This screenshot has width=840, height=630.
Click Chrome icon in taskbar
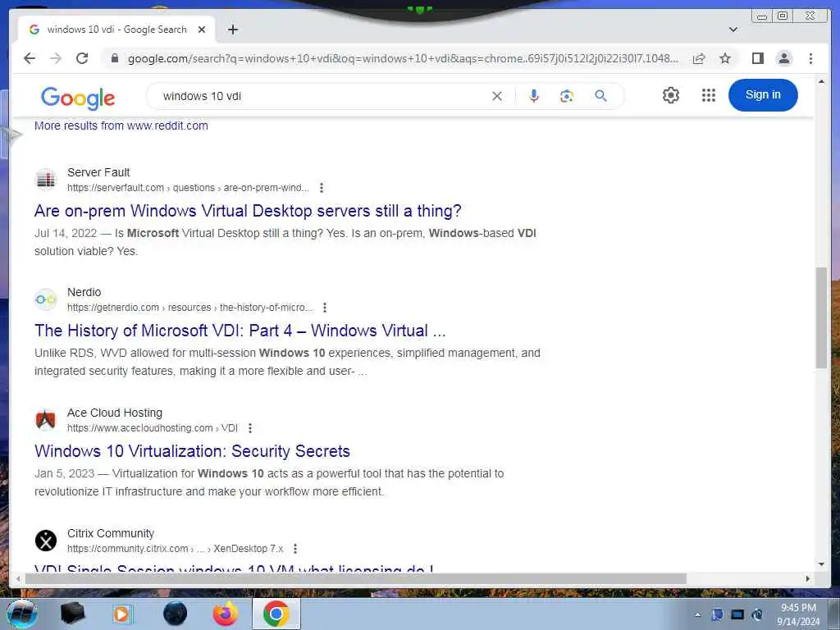276,614
